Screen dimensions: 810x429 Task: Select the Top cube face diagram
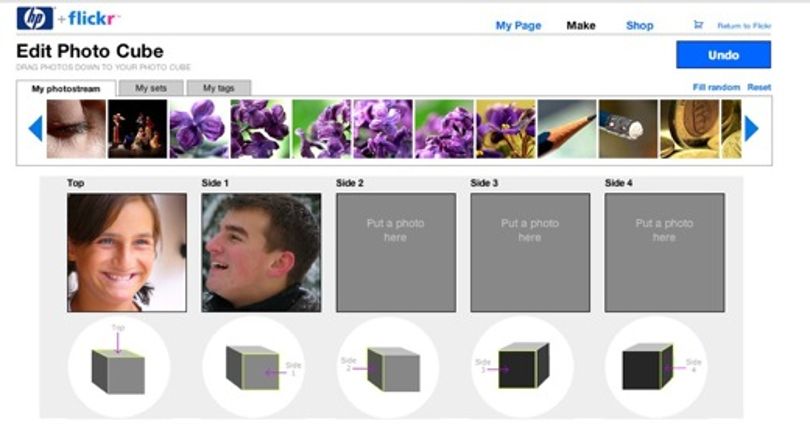point(119,366)
